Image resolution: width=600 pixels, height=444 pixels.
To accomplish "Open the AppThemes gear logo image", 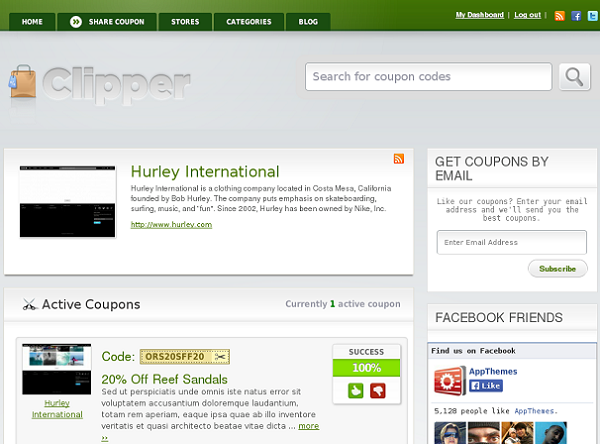I will click(450, 381).
